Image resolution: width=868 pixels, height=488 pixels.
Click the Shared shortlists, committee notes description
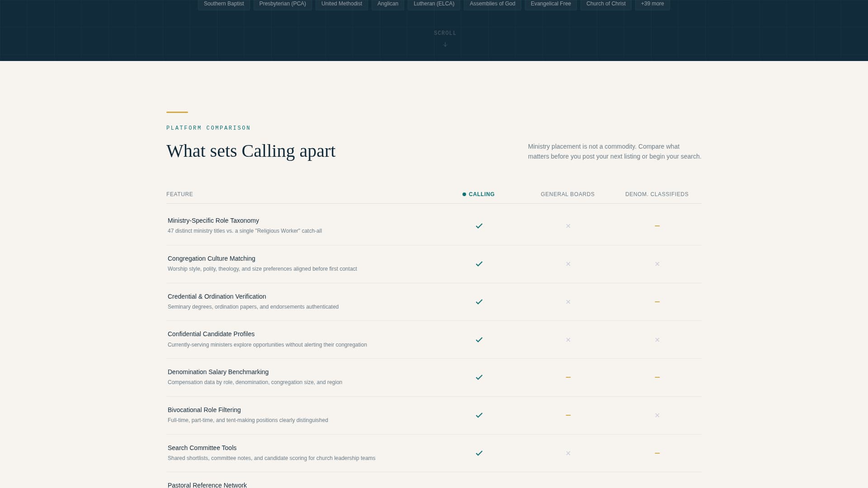click(271, 458)
